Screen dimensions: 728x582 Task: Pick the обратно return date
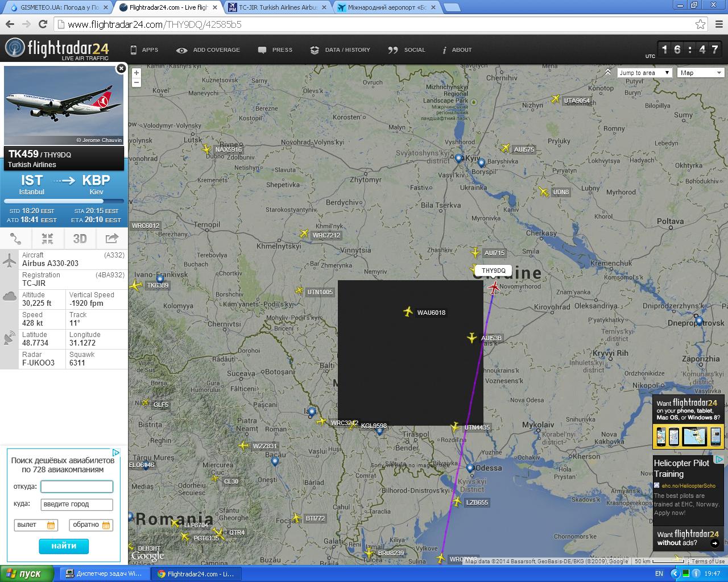point(91,525)
